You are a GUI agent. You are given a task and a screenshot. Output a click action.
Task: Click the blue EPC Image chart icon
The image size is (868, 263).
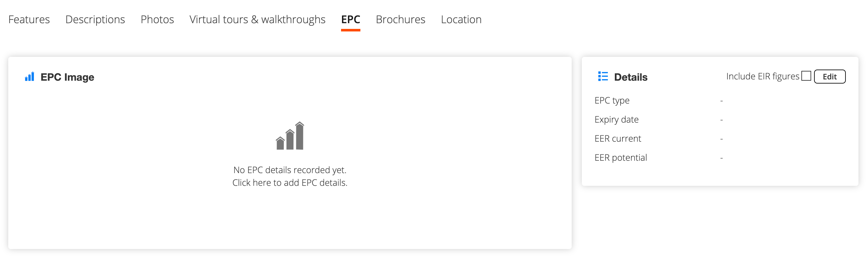point(29,77)
